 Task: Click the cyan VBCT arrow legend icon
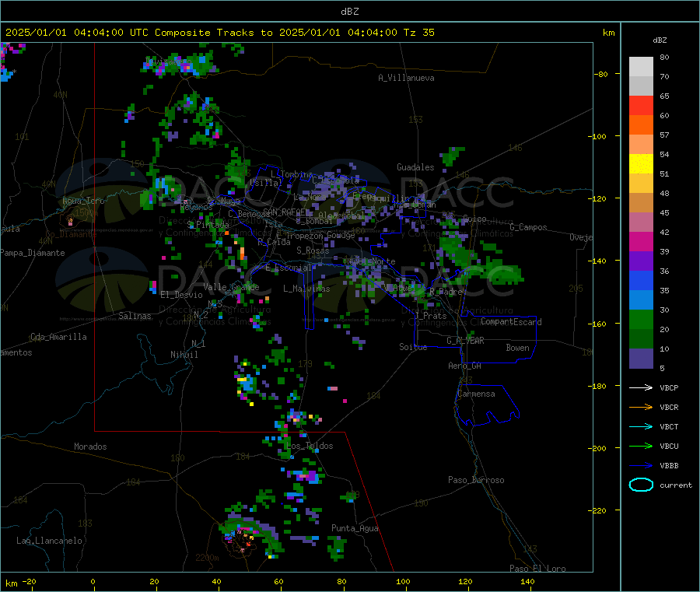(x=641, y=426)
